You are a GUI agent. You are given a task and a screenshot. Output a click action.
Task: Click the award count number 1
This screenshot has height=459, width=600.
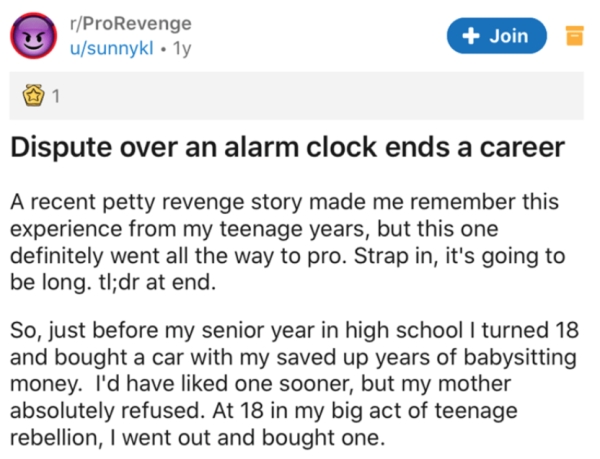pos(56,98)
